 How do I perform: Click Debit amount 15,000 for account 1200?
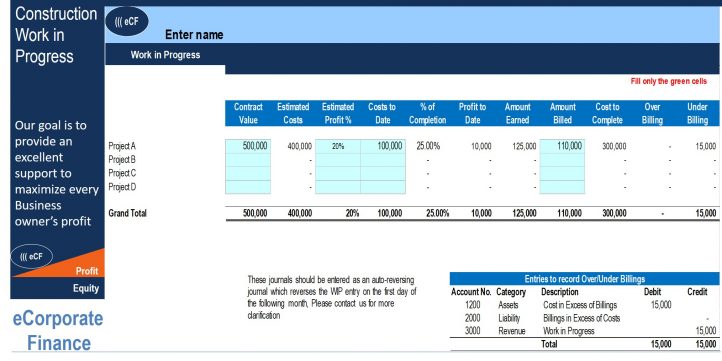tap(661, 304)
